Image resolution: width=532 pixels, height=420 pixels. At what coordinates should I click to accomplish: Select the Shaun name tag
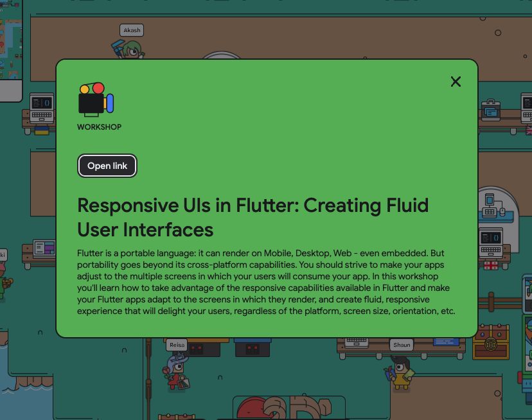pyautogui.click(x=402, y=345)
